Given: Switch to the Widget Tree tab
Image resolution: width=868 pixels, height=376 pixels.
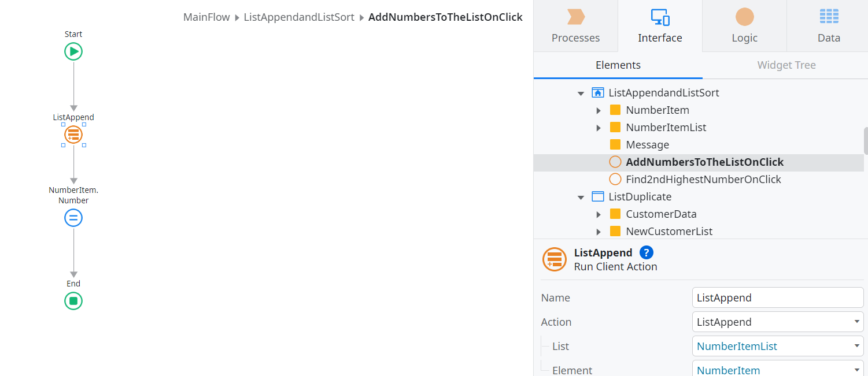Looking at the screenshot, I should (786, 65).
